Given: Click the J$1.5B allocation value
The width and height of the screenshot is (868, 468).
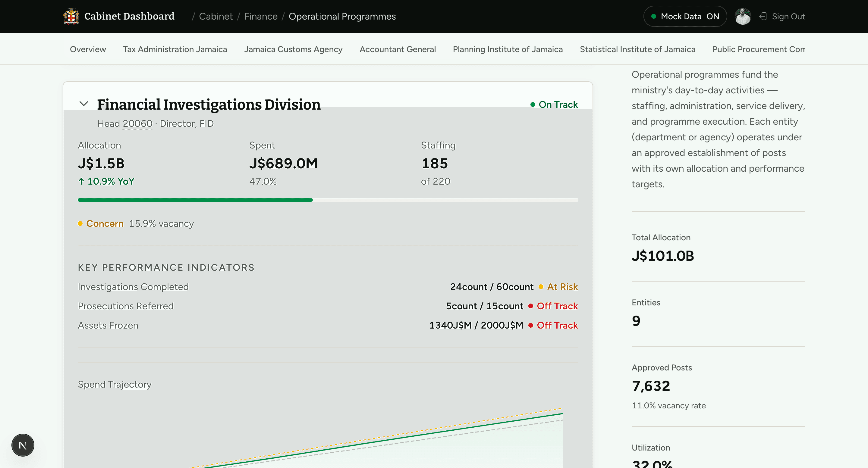Looking at the screenshot, I should [101, 163].
